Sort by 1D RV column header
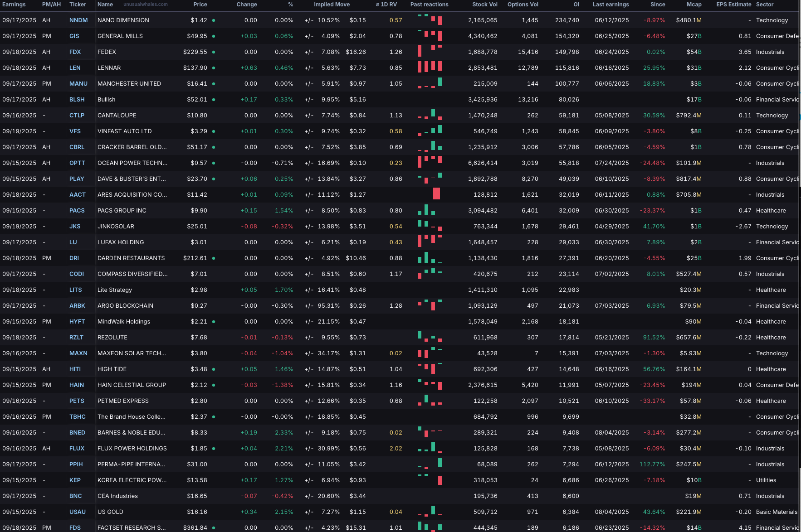Image resolution: width=801 pixels, height=532 pixels. [x=386, y=5]
